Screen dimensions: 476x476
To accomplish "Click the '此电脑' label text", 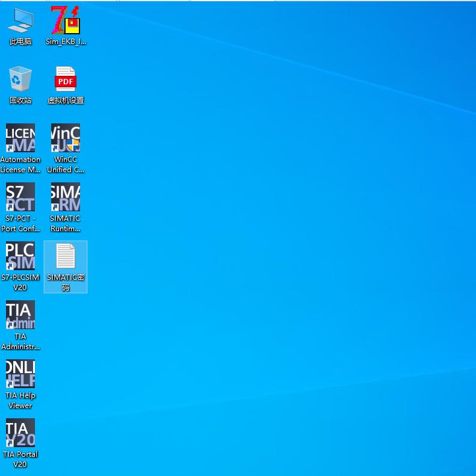I will coord(20,42).
